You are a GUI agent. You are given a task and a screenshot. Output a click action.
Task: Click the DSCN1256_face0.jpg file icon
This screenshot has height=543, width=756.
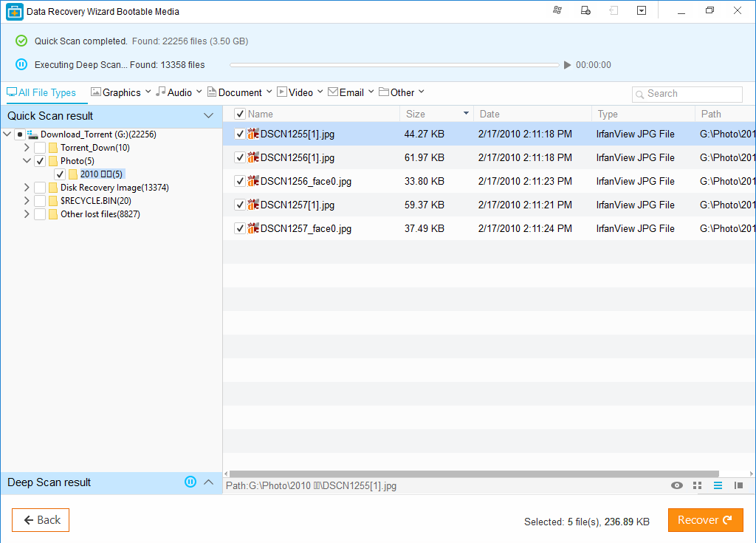click(x=253, y=181)
